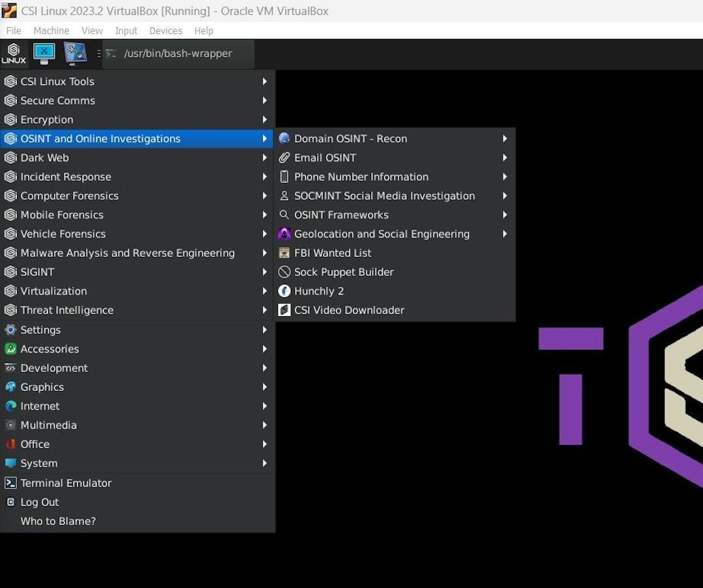Click the Who to Blame? entry
This screenshot has height=588, width=703.
(x=58, y=521)
